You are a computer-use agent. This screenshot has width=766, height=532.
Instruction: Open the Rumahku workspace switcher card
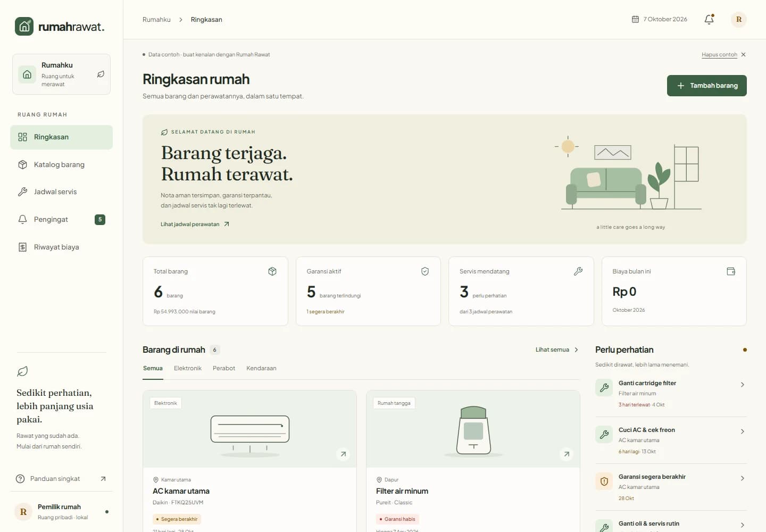tap(61, 74)
